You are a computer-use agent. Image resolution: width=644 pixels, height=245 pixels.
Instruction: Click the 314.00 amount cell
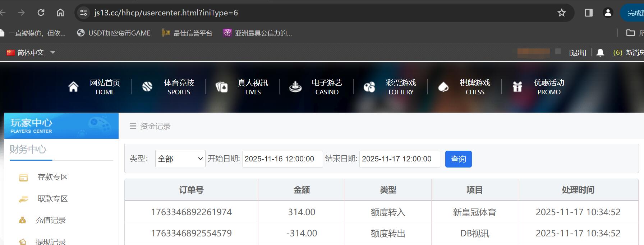(302, 212)
